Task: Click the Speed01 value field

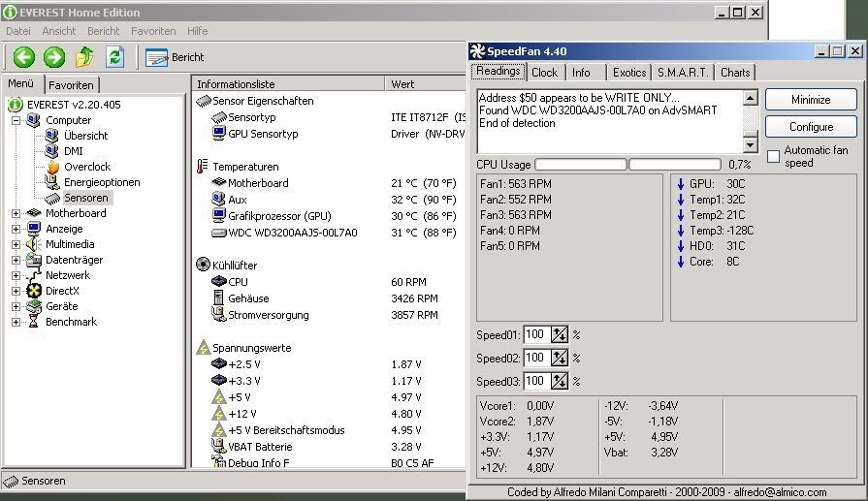Action: click(536, 334)
